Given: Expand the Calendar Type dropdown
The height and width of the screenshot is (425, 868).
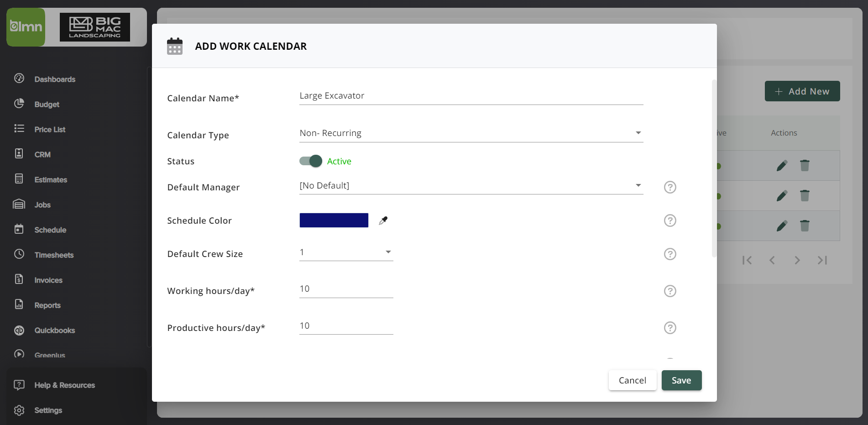Looking at the screenshot, I should (x=471, y=133).
